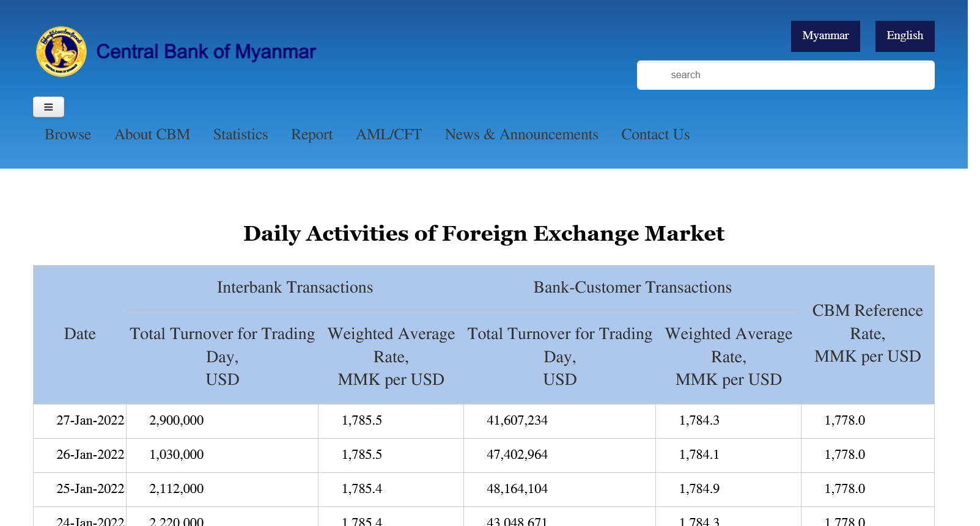Click the Bank-Customer Transactions header group
Image resolution: width=980 pixels, height=526 pixels.
pyautogui.click(x=632, y=288)
